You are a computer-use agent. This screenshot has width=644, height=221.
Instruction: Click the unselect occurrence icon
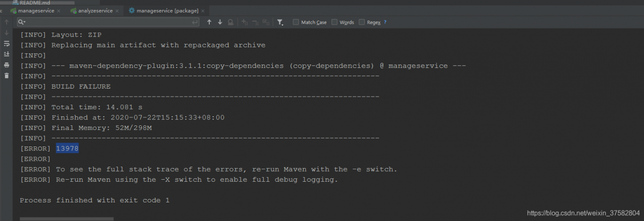click(255, 22)
